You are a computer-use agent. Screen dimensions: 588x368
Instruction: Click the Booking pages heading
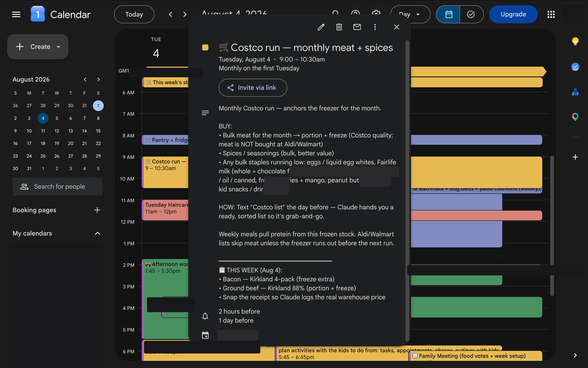tap(34, 210)
